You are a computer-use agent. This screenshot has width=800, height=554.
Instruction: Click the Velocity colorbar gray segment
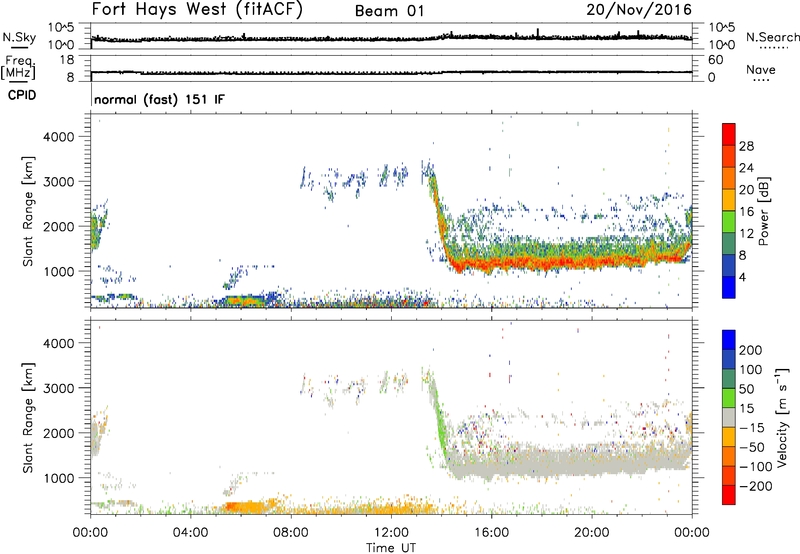729,417
